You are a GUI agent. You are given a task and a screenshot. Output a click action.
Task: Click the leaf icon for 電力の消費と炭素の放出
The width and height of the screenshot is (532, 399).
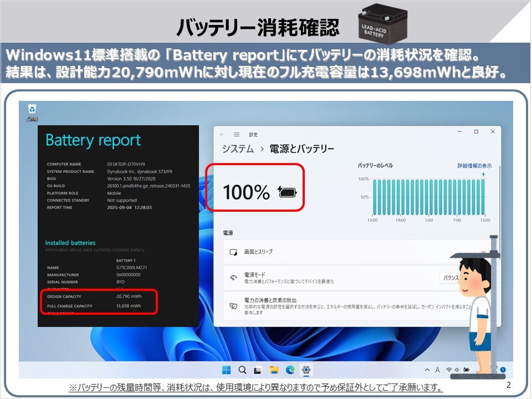[233, 306]
